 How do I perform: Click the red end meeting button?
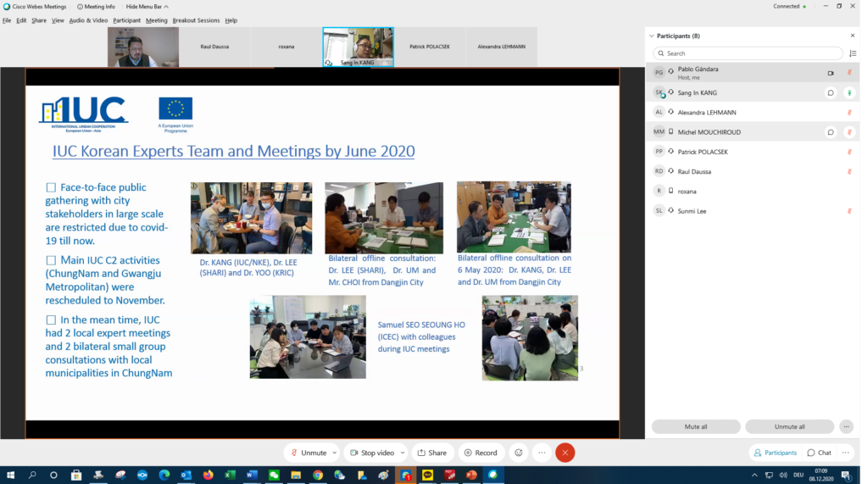[565, 453]
